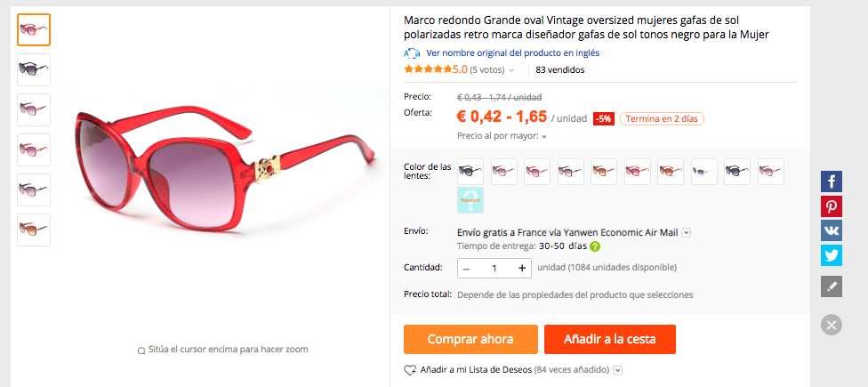Open the shipping method dropdown
The height and width of the screenshot is (387, 868).
[687, 232]
